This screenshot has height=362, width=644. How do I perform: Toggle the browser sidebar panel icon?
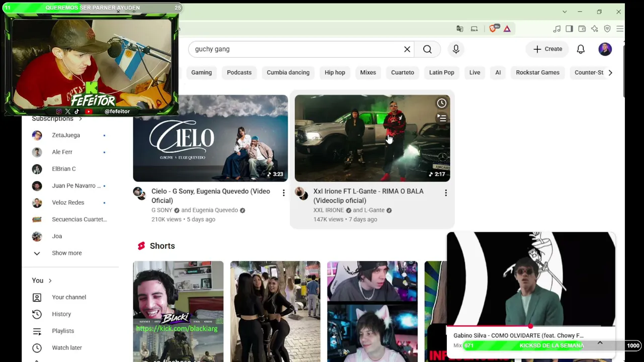[x=569, y=29]
